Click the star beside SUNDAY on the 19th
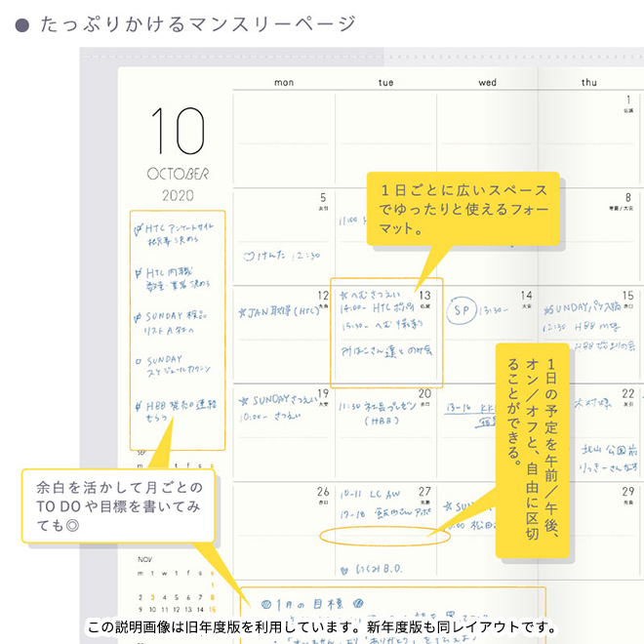The height and width of the screenshot is (644, 644). tap(242, 400)
